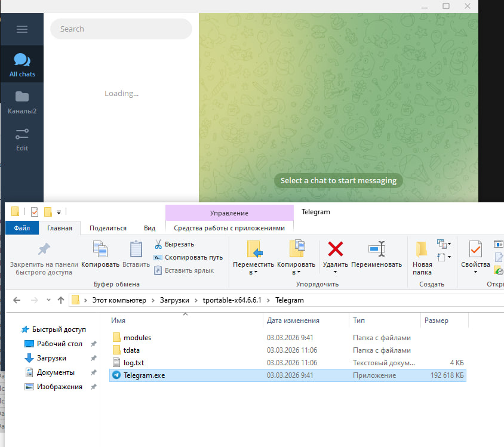This screenshot has height=447, width=504.
Task: Click Скопировать путь command
Action: 188,258
